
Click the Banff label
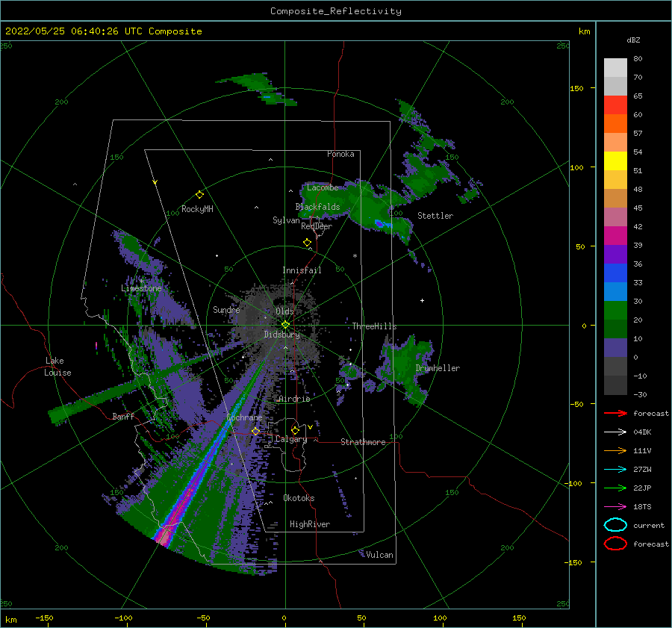pos(123,416)
